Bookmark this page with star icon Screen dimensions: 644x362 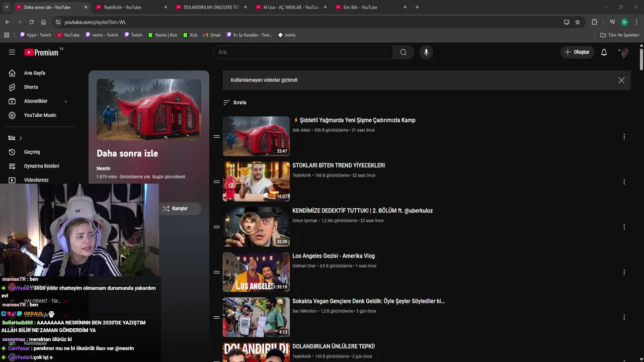[578, 22]
